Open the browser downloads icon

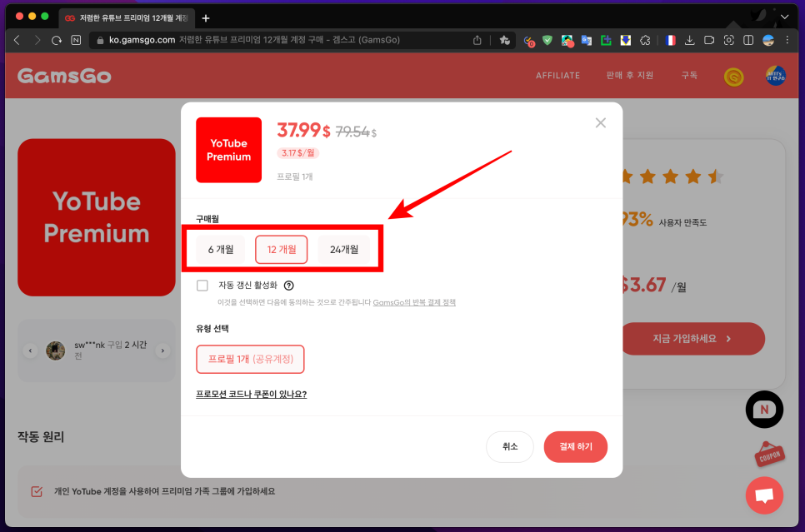[x=689, y=40]
